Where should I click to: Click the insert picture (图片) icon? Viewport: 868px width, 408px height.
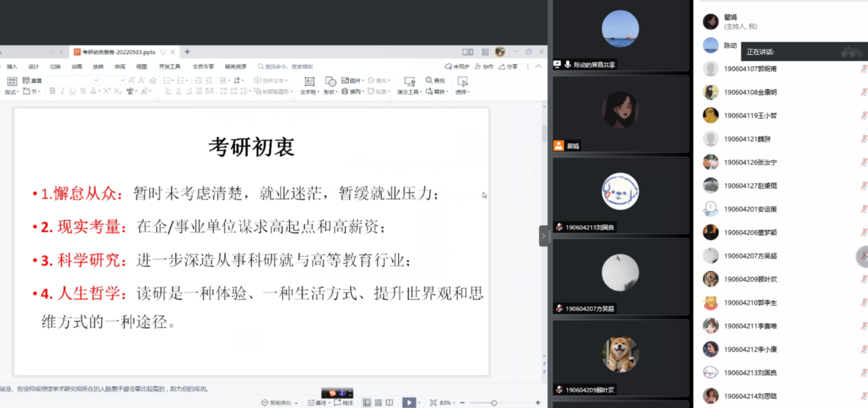pos(345,80)
